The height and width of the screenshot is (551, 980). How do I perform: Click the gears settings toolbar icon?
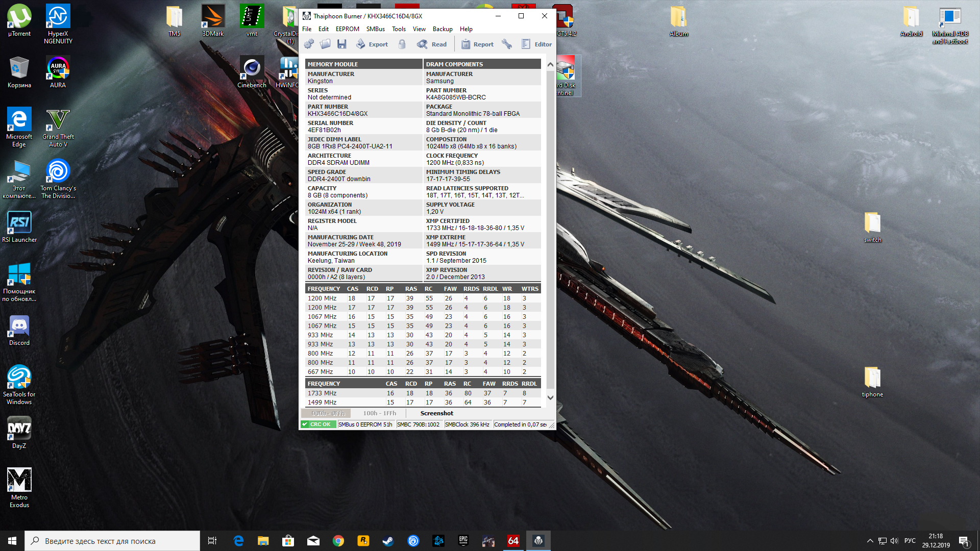[x=309, y=44]
